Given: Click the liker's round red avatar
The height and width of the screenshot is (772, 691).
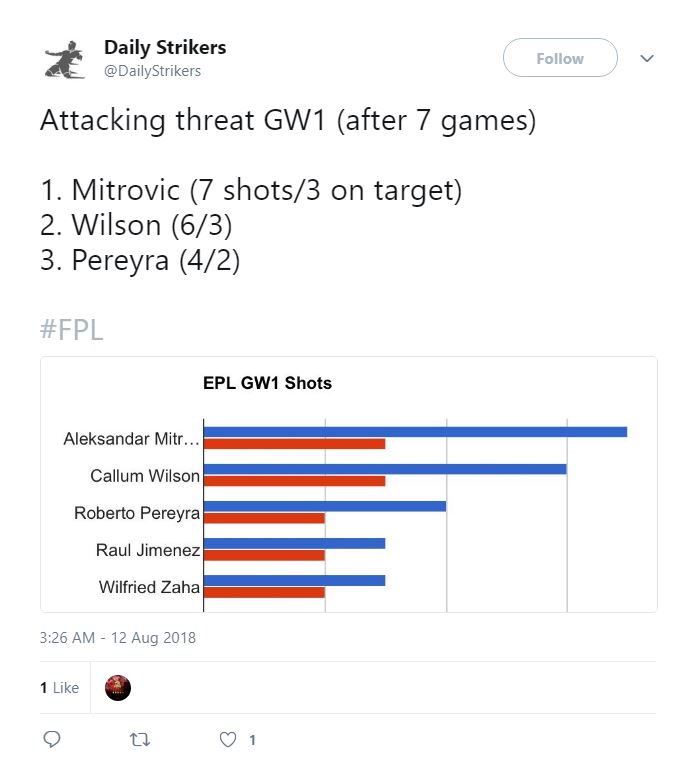Looking at the screenshot, I should 118,687.
